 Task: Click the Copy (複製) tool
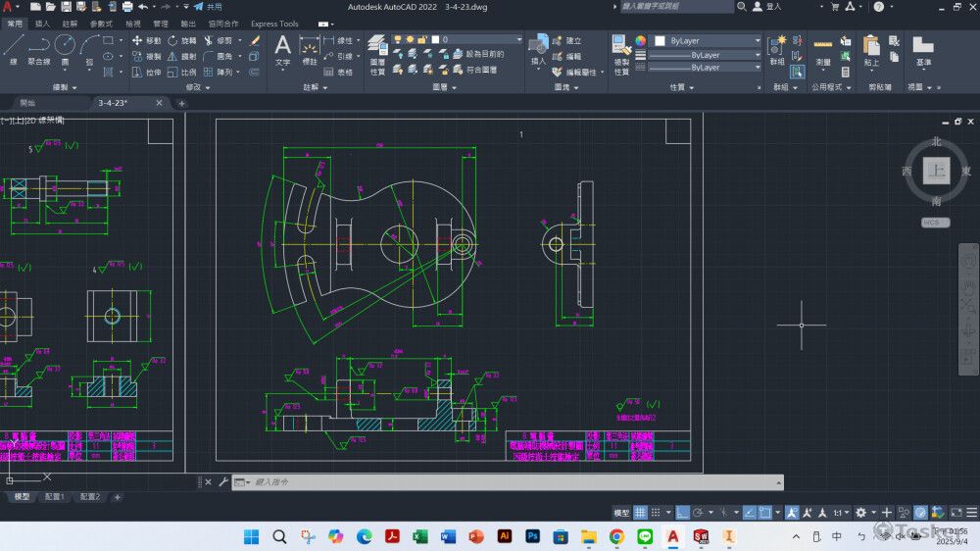pos(147,56)
